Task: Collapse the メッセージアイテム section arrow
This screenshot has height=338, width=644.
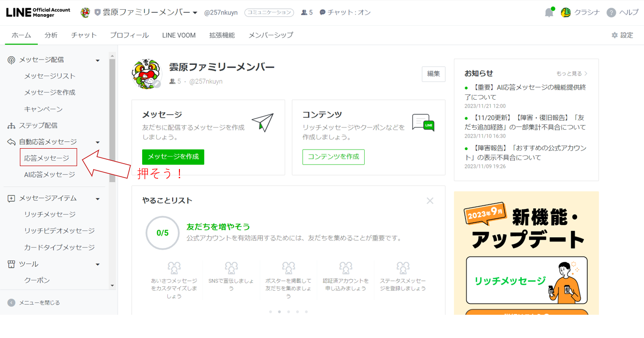Action: 97,199
